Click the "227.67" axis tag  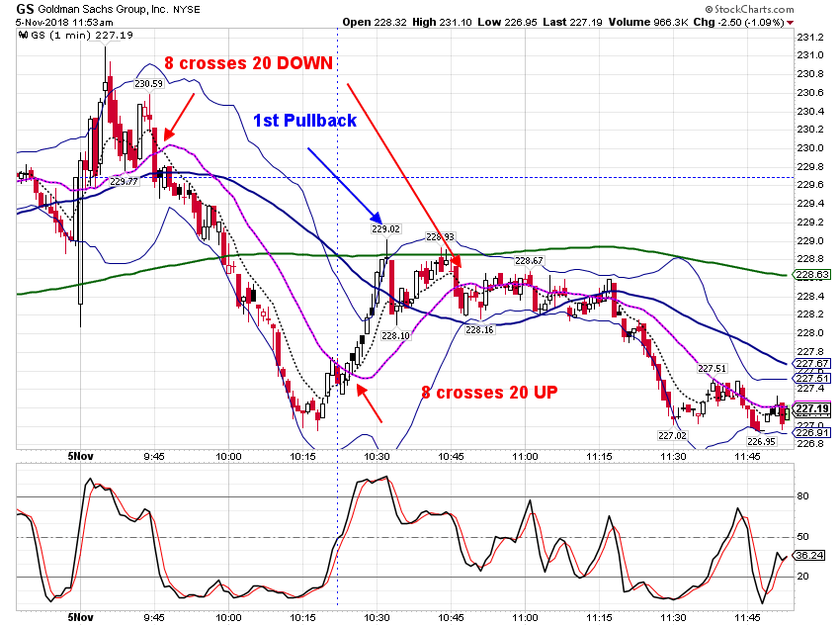[812, 363]
